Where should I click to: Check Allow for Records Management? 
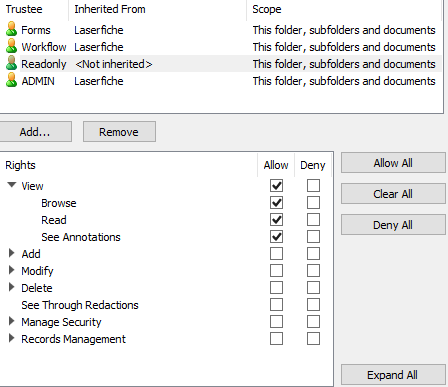pyautogui.click(x=276, y=339)
